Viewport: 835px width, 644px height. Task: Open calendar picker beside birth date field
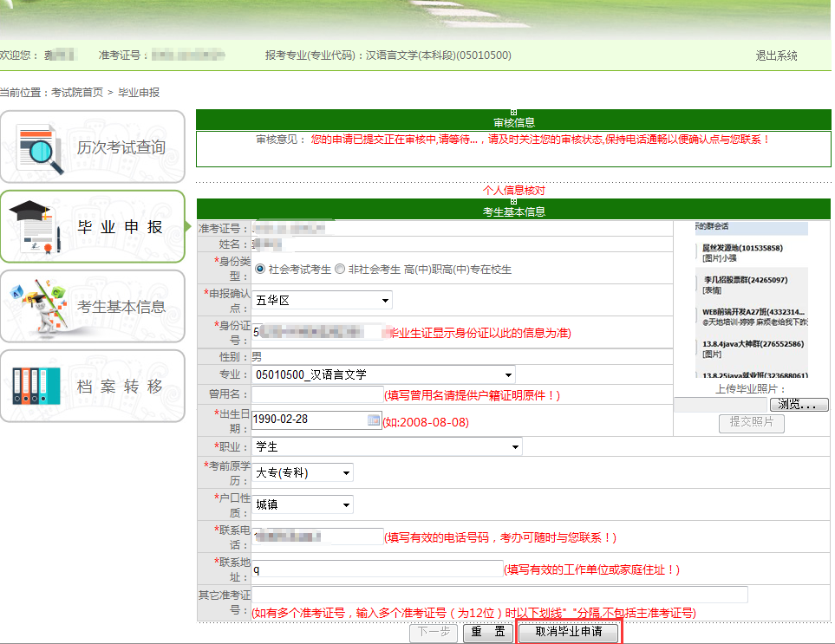point(374,420)
